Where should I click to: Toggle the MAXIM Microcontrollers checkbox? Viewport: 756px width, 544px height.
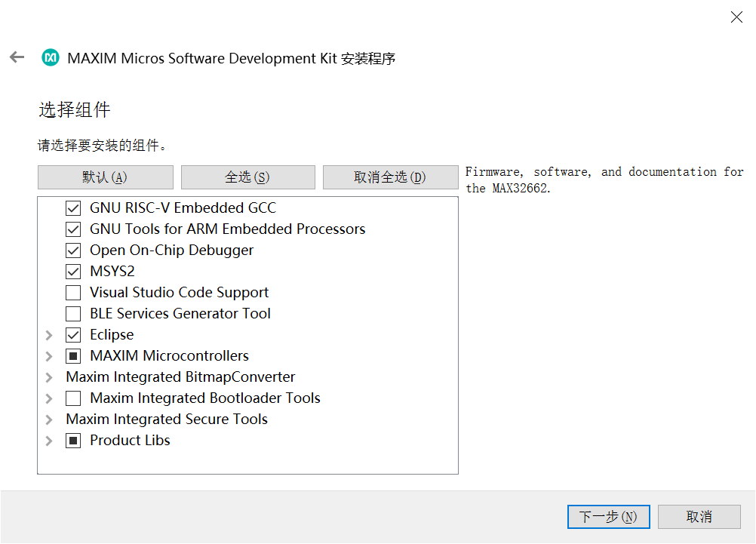tap(73, 356)
